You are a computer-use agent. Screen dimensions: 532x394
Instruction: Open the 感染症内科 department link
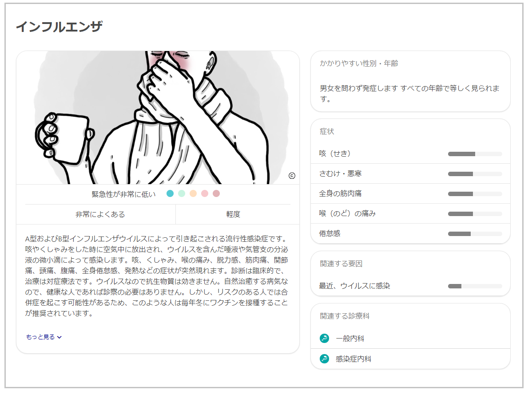(410, 359)
